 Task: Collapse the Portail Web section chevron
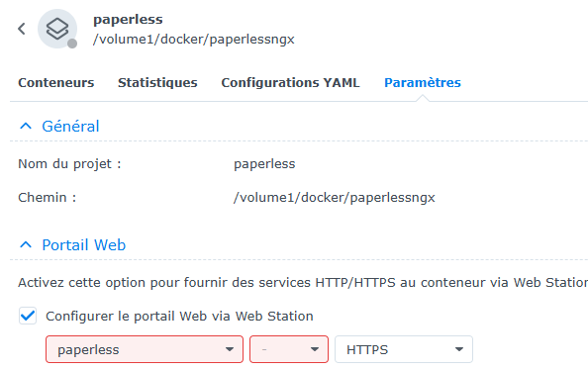(26, 244)
